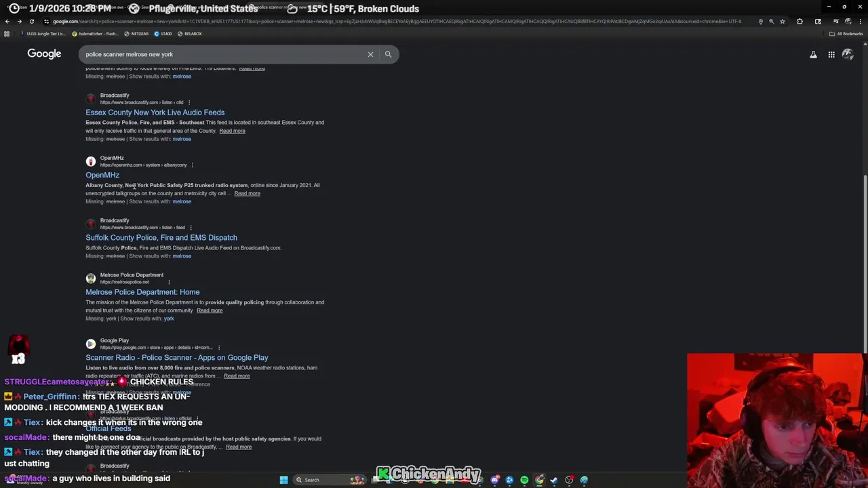Viewport: 868px width, 488px height.
Task: Click into the Google search input field
Action: pos(224,54)
